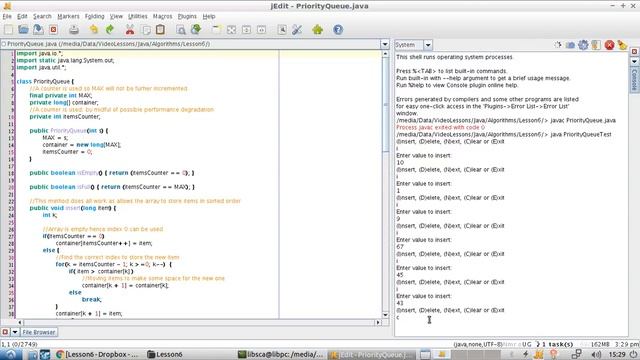Stop the running process in Console
The width and height of the screenshot is (640, 360).
(x=609, y=45)
